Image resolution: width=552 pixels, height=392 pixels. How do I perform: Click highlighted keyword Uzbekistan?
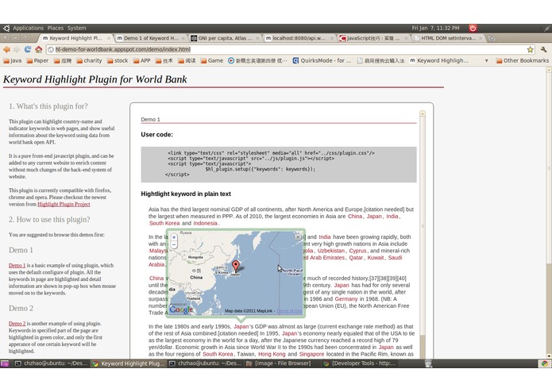(331, 251)
